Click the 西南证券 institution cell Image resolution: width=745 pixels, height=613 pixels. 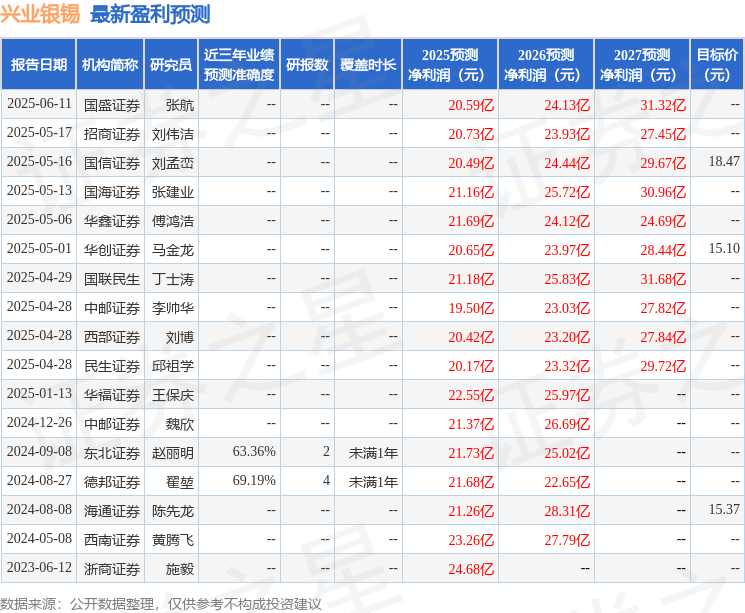click(112, 540)
